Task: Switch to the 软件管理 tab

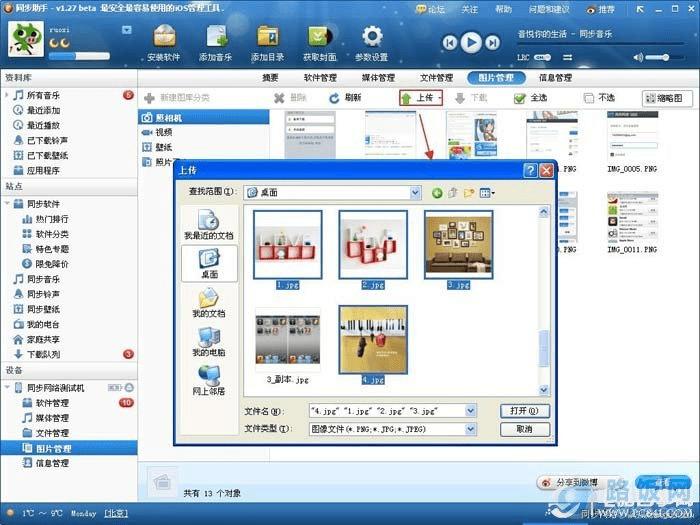Action: click(320, 78)
